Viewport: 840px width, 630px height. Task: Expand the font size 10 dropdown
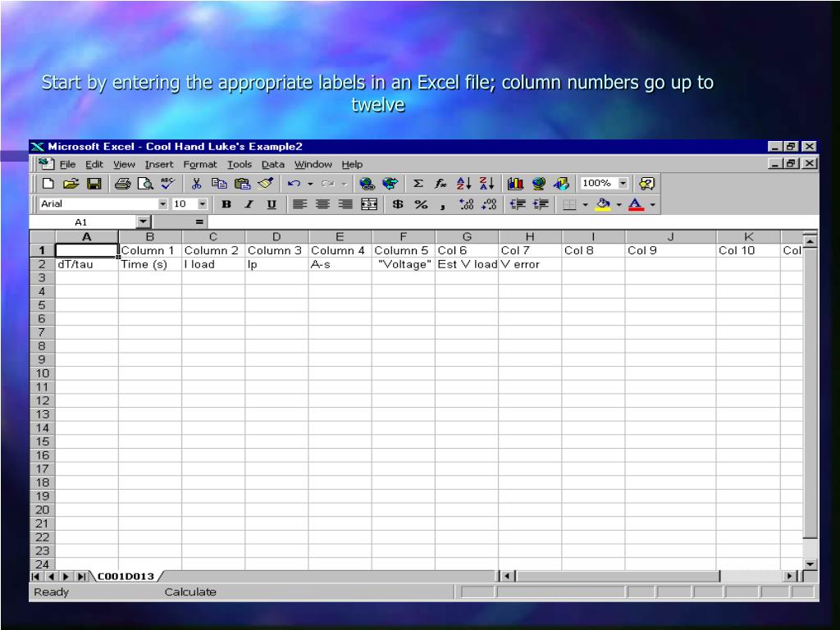tap(203, 204)
